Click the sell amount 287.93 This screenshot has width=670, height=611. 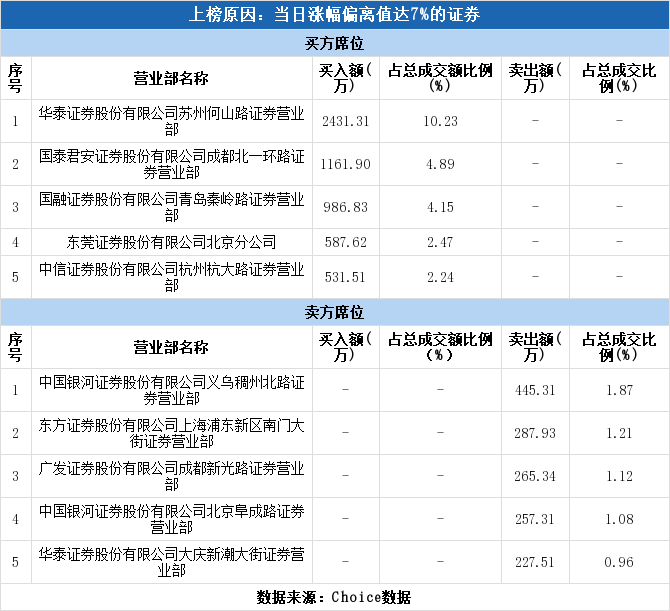point(535,433)
